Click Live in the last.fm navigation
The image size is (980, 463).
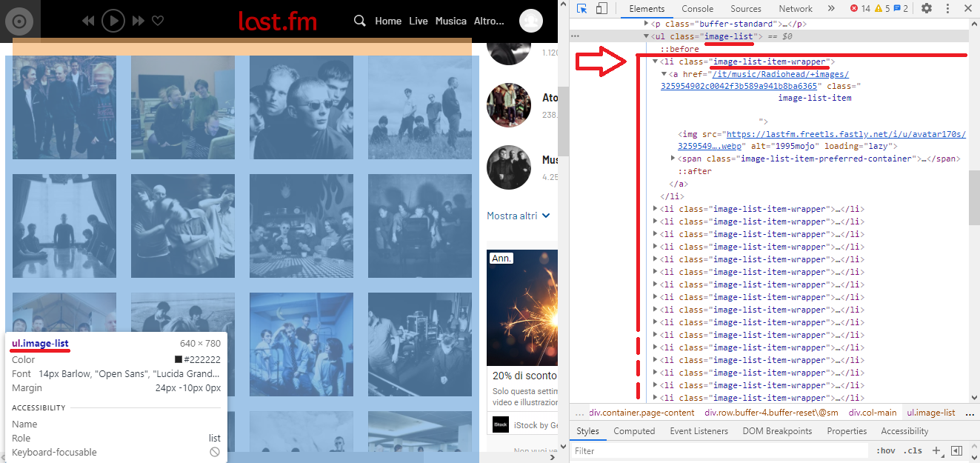click(419, 21)
